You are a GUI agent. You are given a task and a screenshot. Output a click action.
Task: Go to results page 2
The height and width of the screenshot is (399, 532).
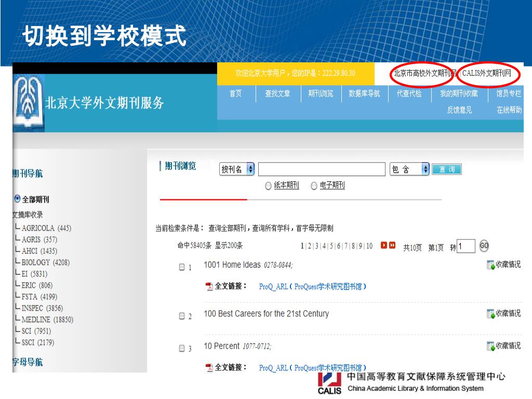click(310, 246)
